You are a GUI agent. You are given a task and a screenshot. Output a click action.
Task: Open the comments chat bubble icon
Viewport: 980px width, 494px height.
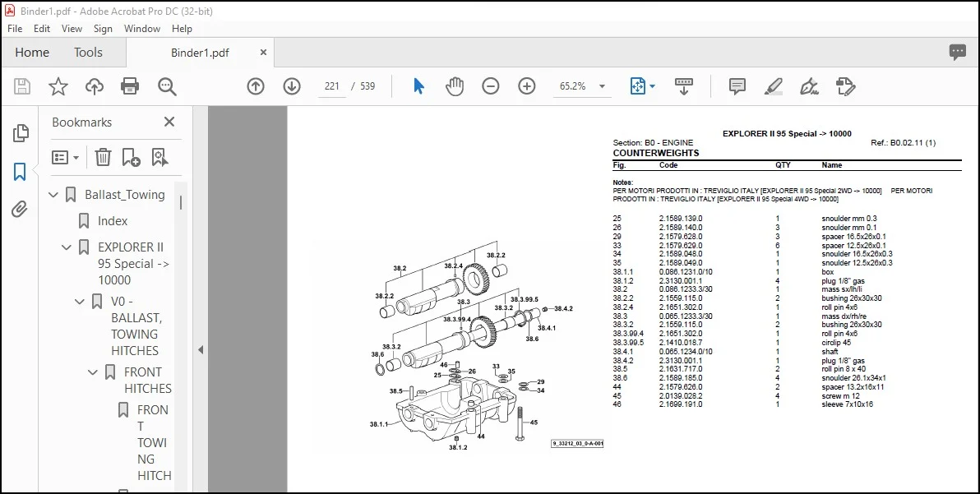[958, 53]
